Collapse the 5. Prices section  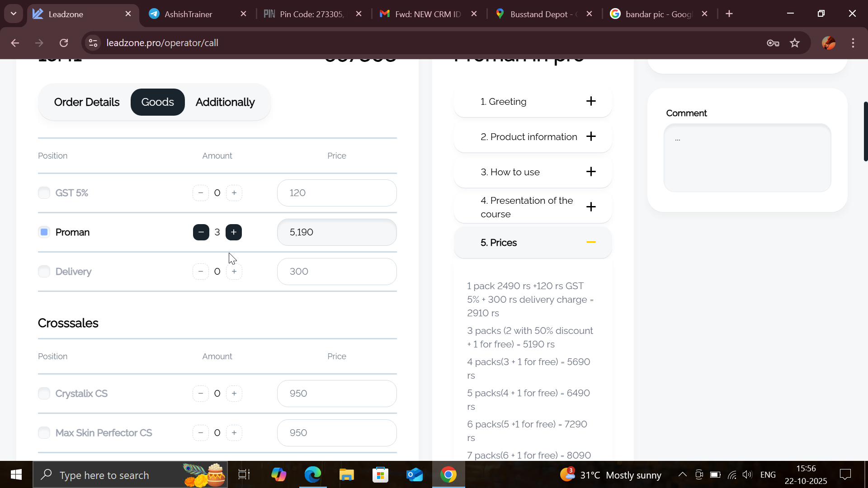(591, 243)
